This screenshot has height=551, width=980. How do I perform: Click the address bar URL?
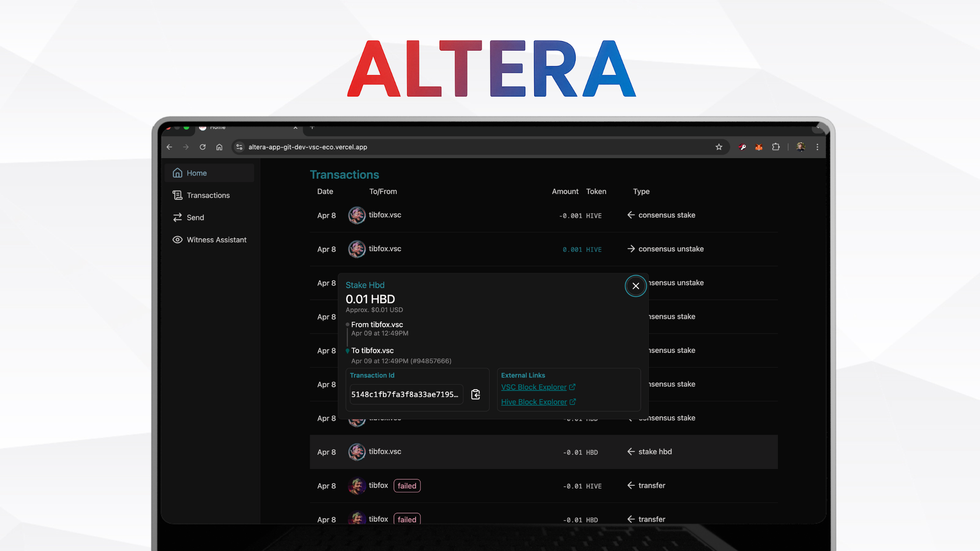click(308, 147)
